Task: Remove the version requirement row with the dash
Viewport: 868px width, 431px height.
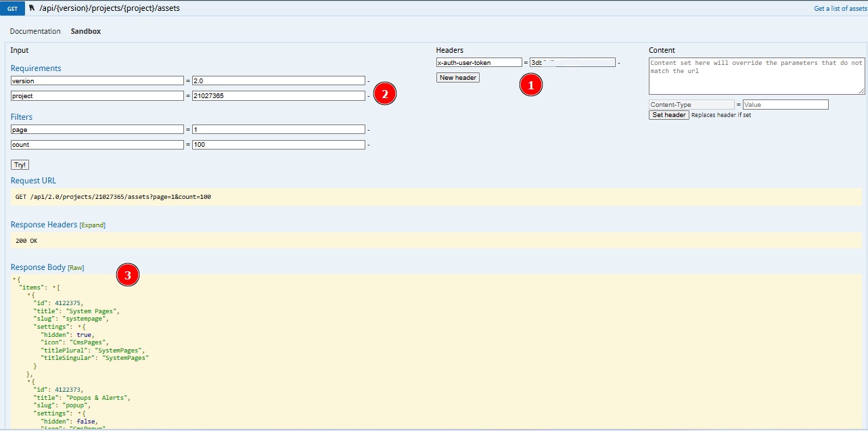Action: click(x=369, y=81)
